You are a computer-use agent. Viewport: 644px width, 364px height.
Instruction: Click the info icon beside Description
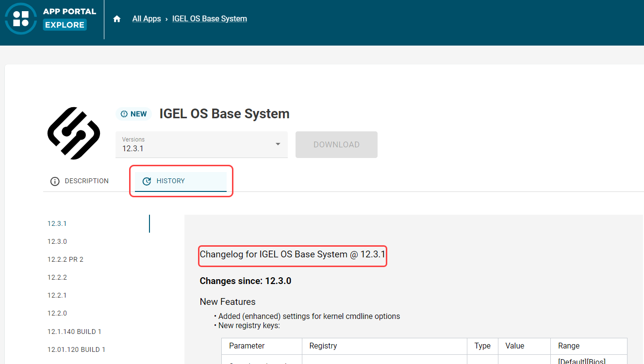pos(55,181)
